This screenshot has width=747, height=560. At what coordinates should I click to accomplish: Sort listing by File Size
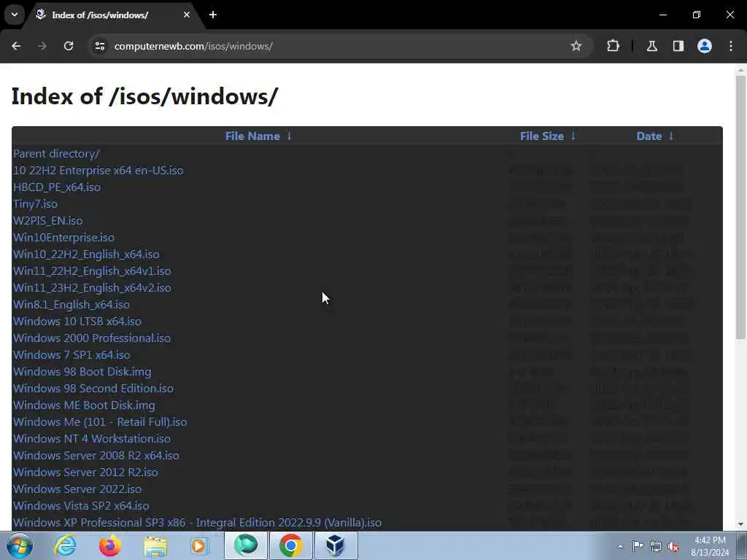pos(542,136)
